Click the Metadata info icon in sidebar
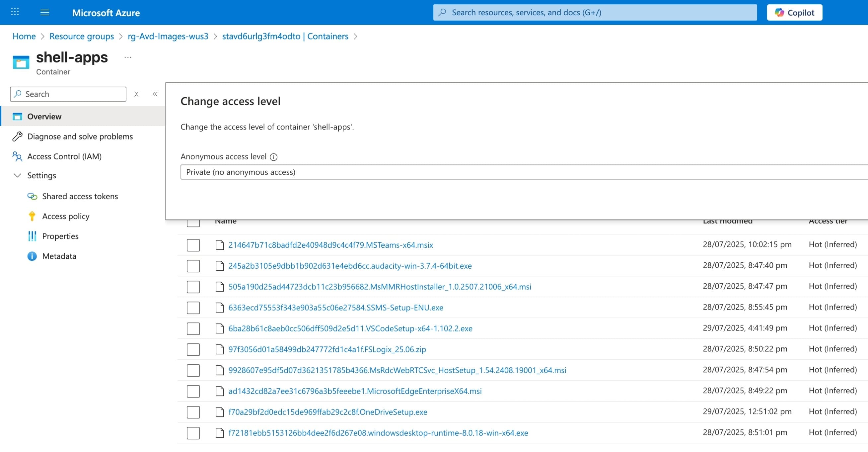Screen dimensions: 868x452 point(32,256)
